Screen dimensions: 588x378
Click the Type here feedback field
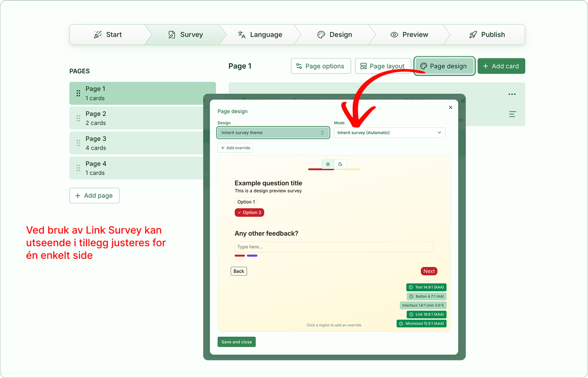pyautogui.click(x=334, y=247)
